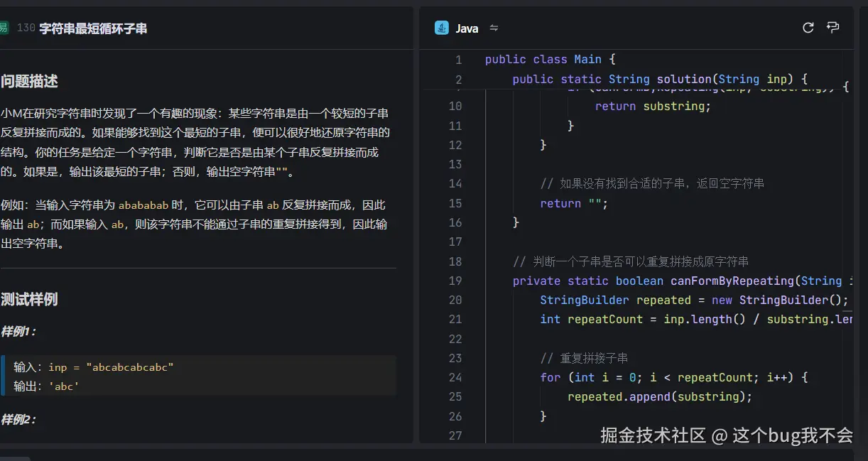Click the green 易 difficulty badge
The image size is (868, 461).
click(x=5, y=27)
